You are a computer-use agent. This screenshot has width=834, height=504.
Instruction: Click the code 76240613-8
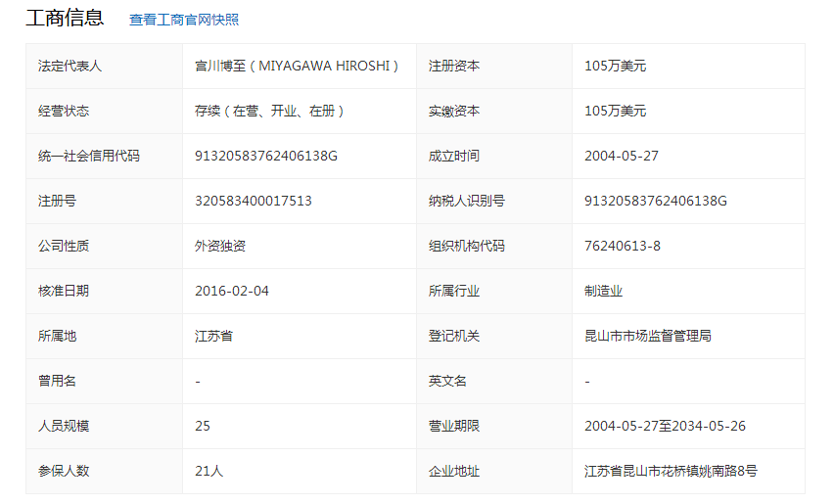coord(623,247)
